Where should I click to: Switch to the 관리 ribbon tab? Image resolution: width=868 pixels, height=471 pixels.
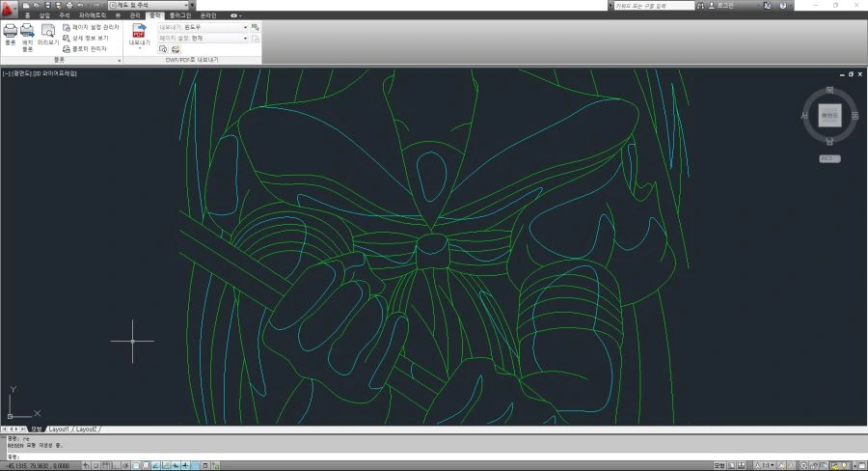135,15
